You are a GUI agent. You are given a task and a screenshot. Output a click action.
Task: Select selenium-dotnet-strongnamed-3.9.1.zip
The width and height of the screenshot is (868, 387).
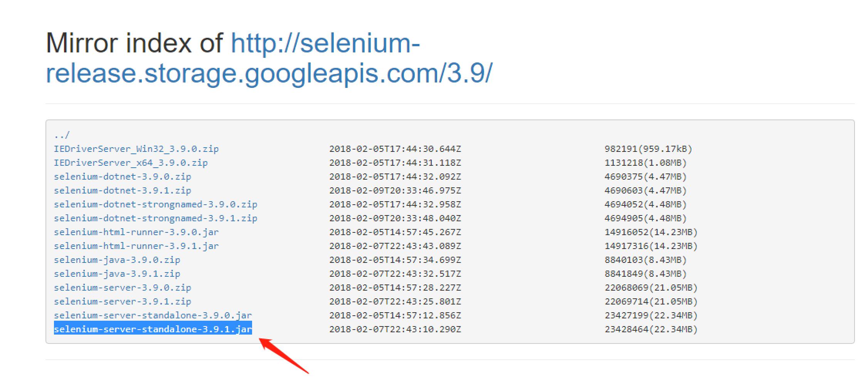tap(155, 218)
